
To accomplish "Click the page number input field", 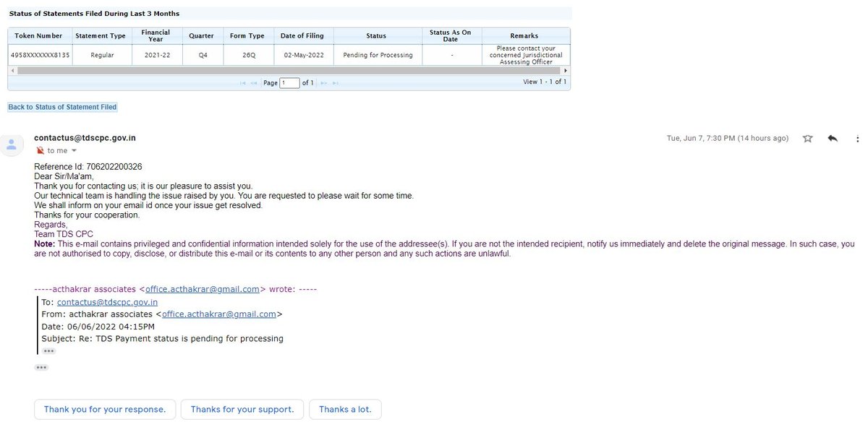I will 290,83.
